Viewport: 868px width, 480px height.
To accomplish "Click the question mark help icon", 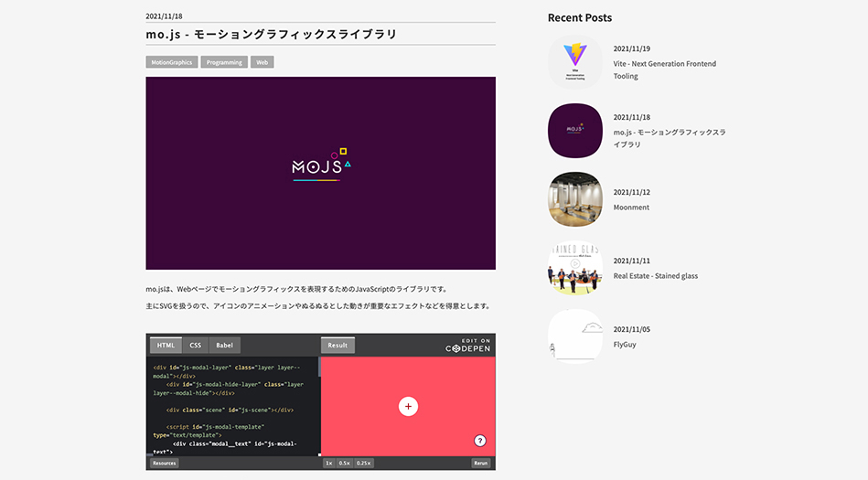I will [x=480, y=441].
